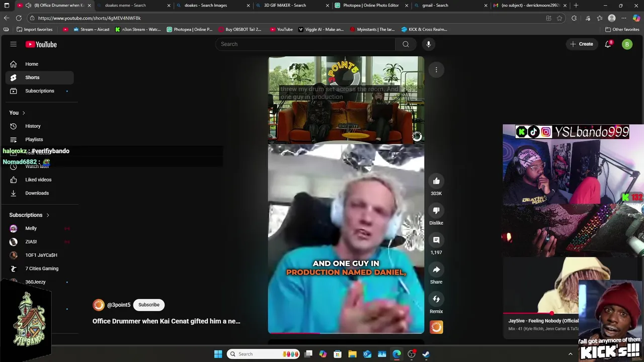Screen dimensions: 644x362
Task: Switch to doakes meme search tab
Action: pos(132,6)
